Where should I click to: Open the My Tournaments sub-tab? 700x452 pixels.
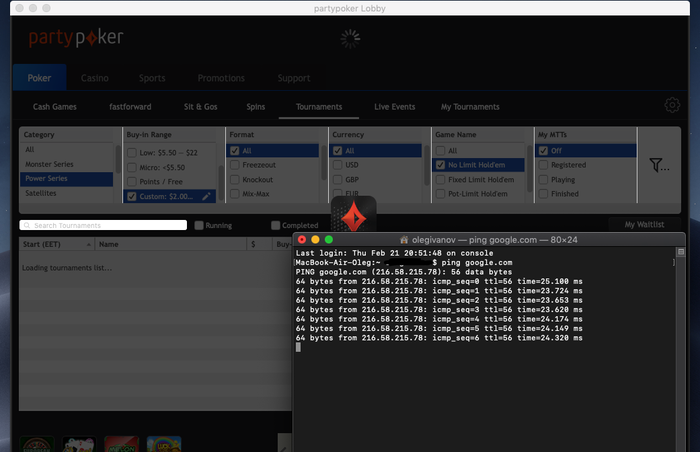[x=470, y=107]
